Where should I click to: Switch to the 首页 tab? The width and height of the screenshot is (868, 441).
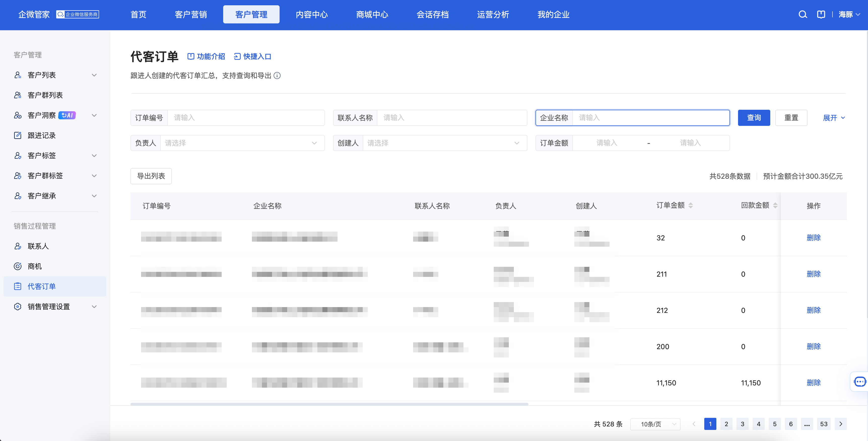tap(139, 15)
